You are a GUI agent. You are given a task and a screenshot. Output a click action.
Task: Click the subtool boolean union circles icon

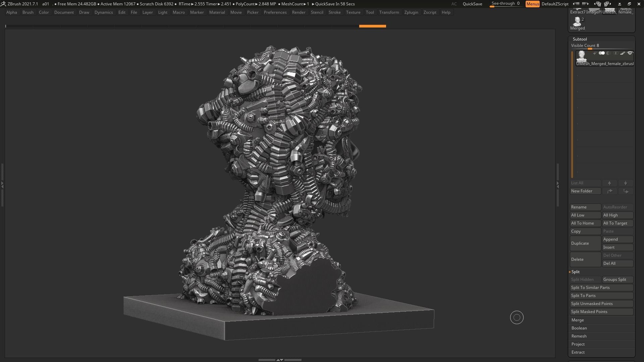click(x=602, y=53)
